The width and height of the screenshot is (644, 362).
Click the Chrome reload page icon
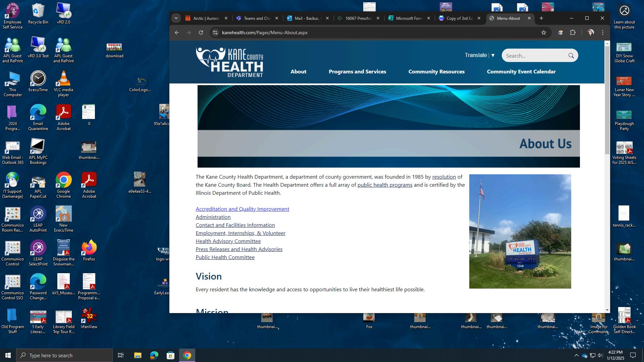point(201,33)
